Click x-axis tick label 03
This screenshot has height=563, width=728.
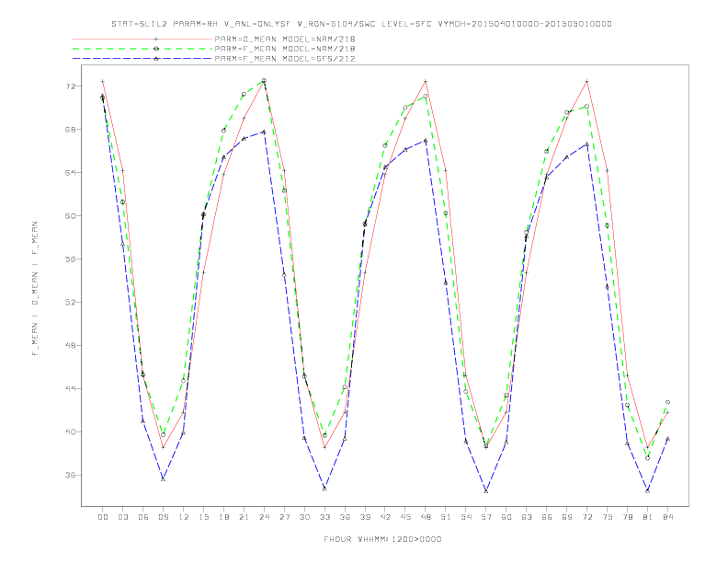point(122,517)
